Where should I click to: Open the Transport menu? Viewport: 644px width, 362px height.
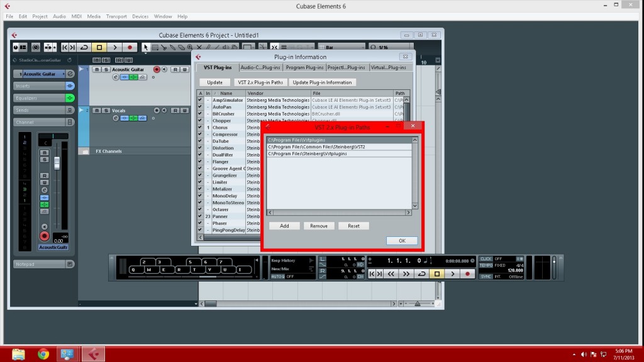116,16
